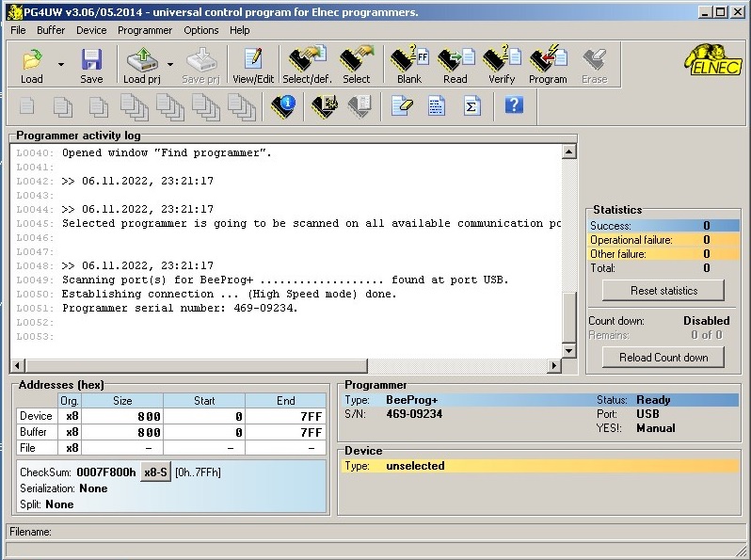Click the single-page greyed-out document icon

pos(26,105)
